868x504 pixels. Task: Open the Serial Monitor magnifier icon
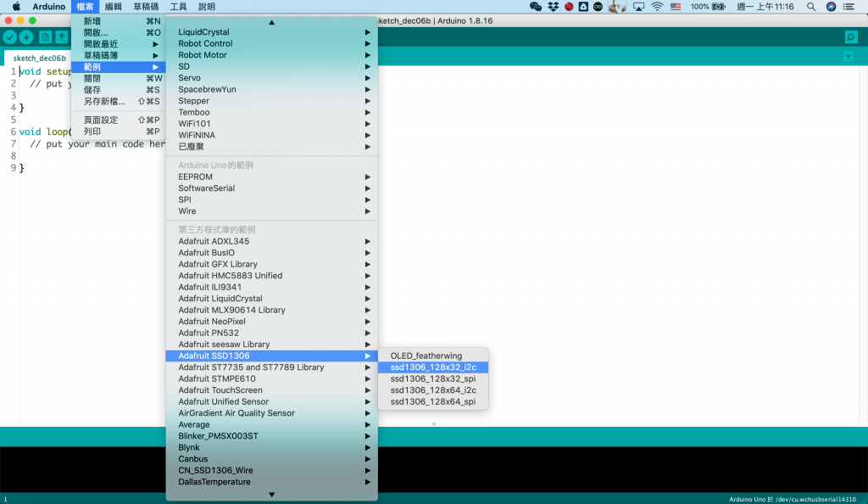851,37
